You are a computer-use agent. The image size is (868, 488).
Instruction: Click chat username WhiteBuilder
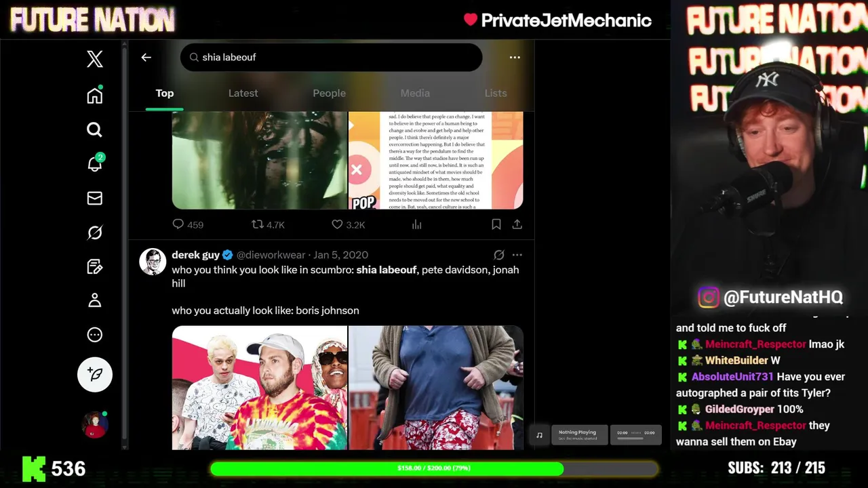point(736,361)
